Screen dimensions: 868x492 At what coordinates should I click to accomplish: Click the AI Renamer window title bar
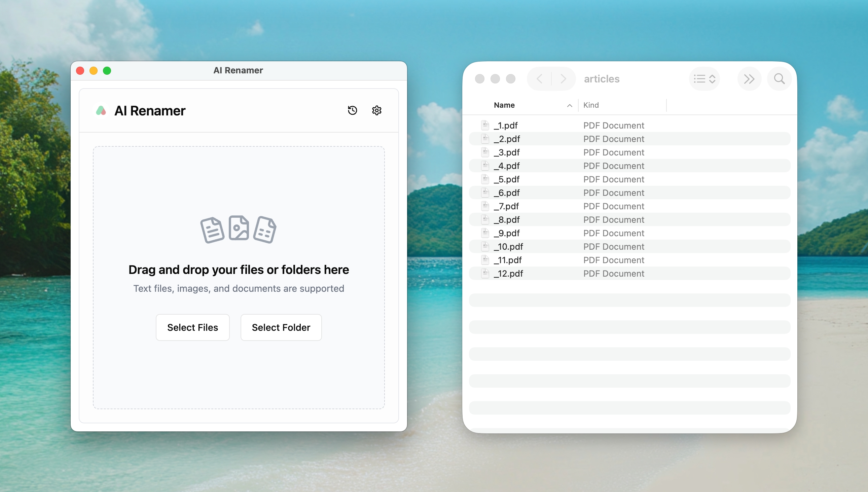[239, 70]
